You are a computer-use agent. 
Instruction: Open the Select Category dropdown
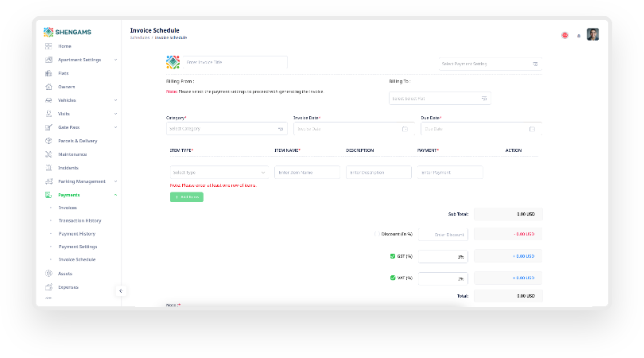coord(227,129)
